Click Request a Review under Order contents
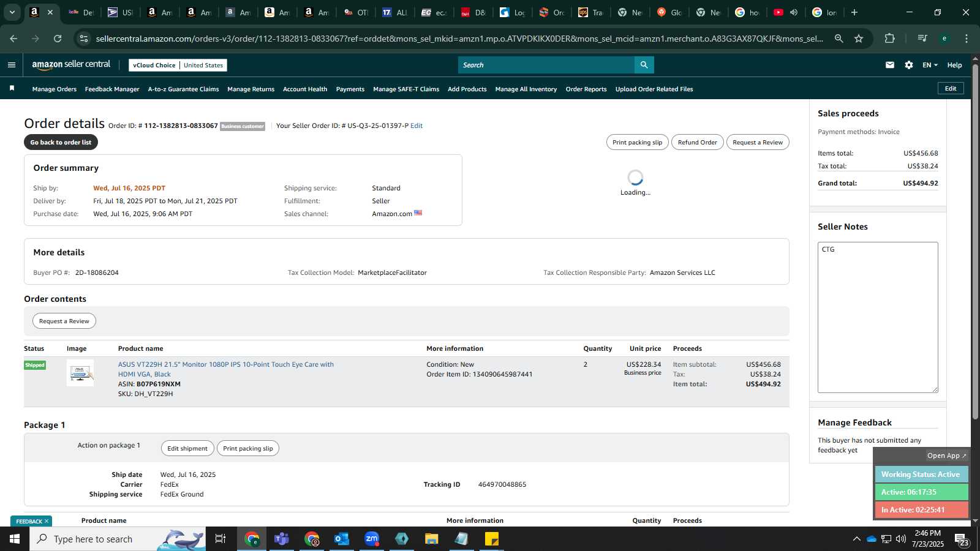This screenshot has width=980, height=551. coord(64,321)
